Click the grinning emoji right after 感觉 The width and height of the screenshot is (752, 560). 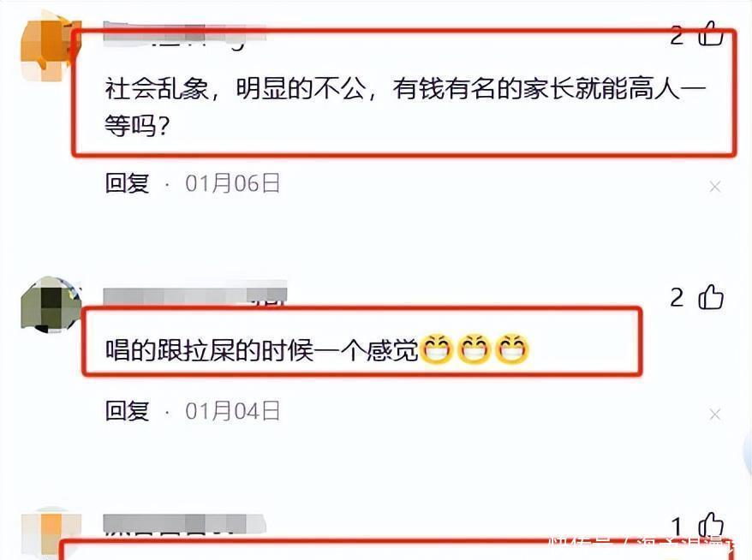coord(437,349)
